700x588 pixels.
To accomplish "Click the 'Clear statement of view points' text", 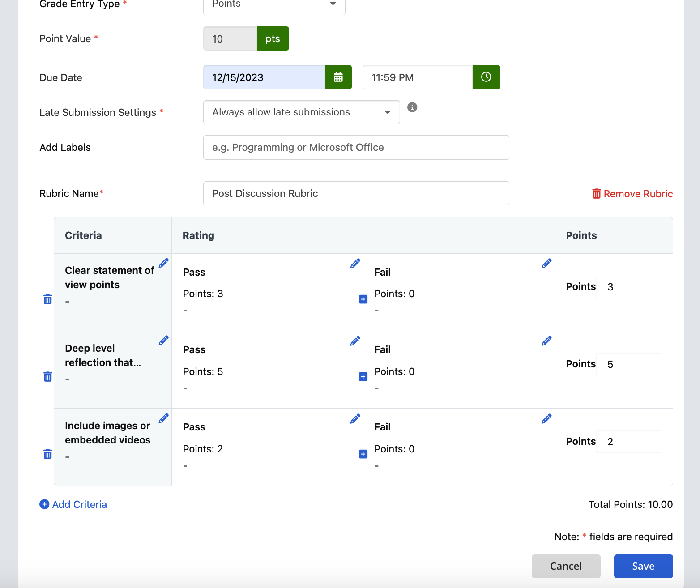I will pos(110,277).
